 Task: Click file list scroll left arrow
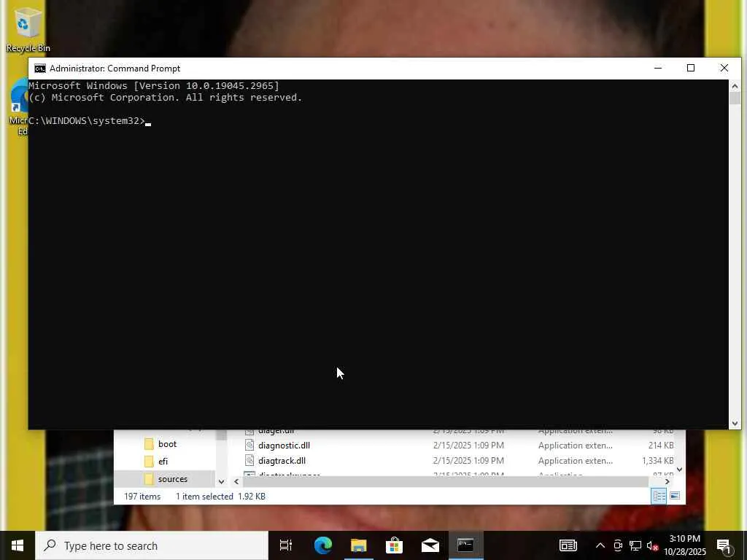[236, 481]
